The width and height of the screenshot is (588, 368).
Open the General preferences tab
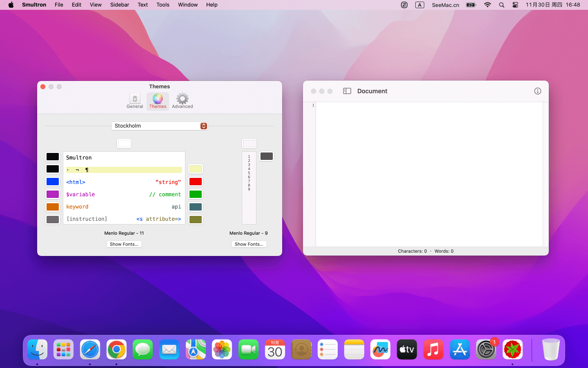pyautogui.click(x=135, y=101)
